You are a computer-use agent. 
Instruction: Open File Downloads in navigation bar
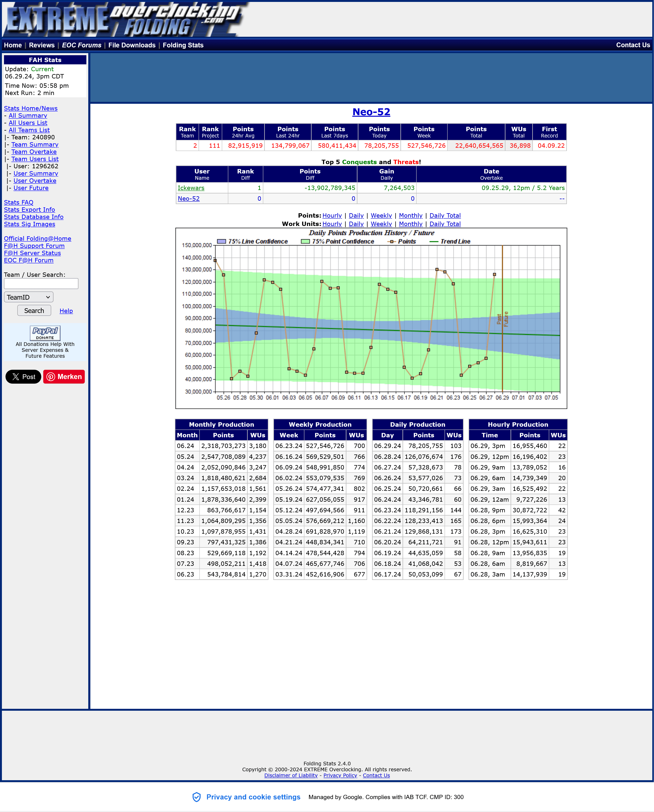pos(131,45)
